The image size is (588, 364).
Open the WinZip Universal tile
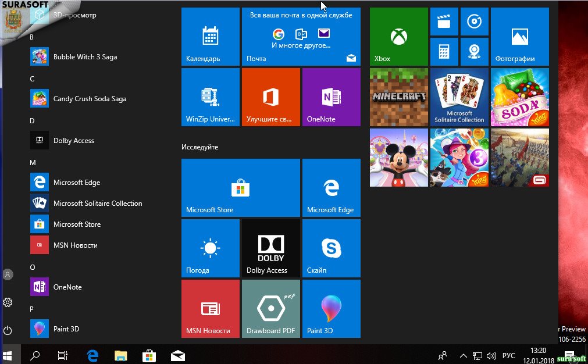click(x=210, y=97)
